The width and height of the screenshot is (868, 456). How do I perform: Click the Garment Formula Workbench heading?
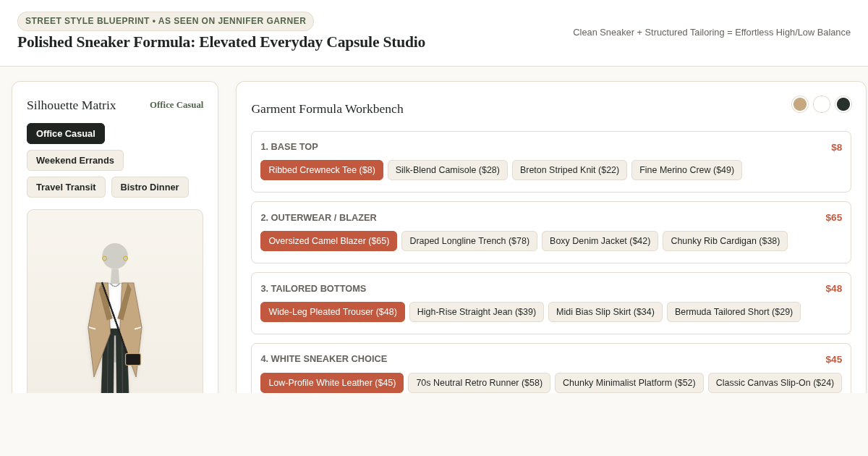click(327, 109)
